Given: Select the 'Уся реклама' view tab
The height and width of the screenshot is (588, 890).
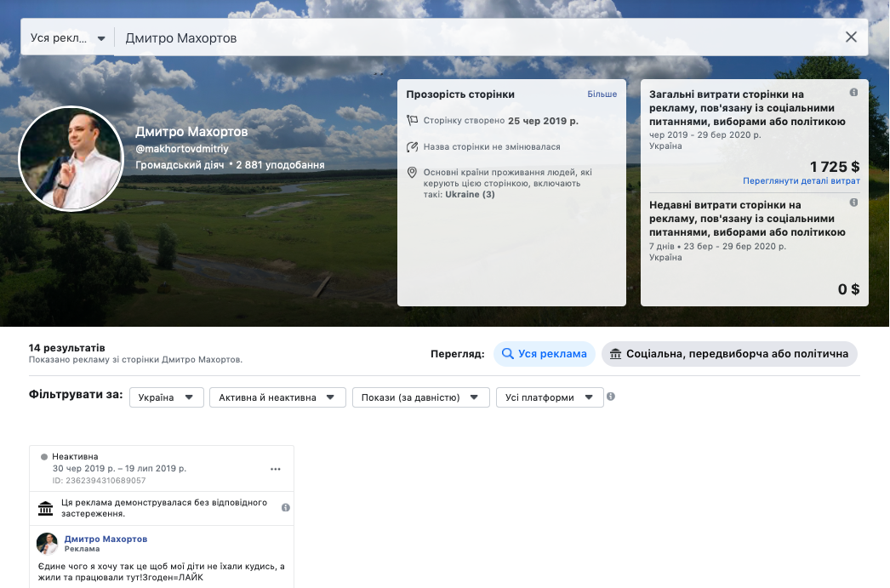Looking at the screenshot, I should pyautogui.click(x=544, y=354).
